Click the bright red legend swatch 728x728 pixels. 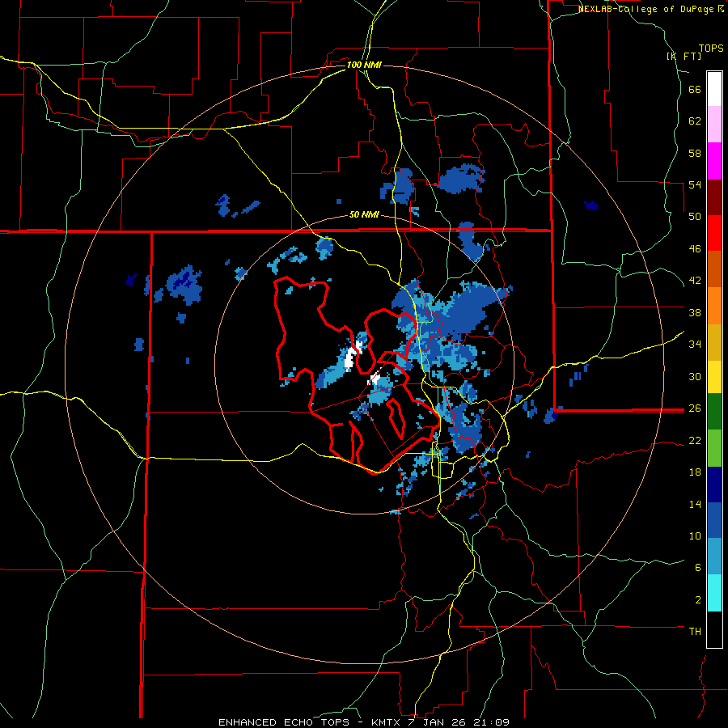[x=714, y=233]
